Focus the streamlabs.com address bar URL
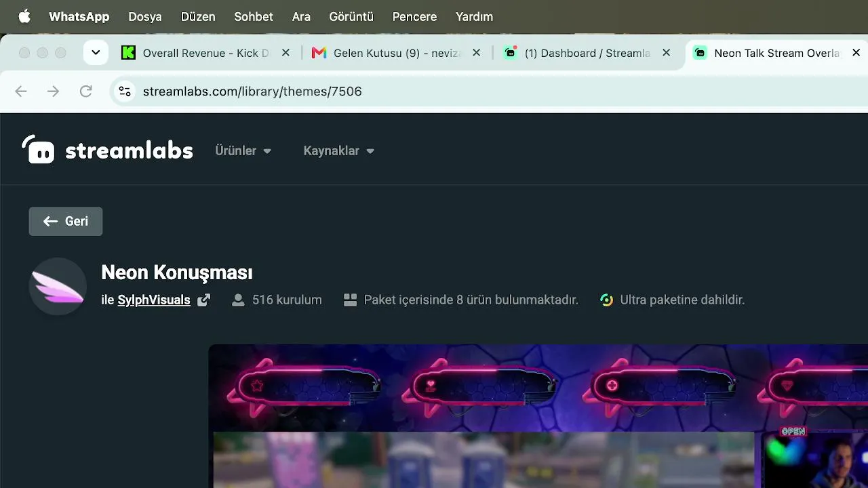The height and width of the screenshot is (488, 868). tap(252, 91)
